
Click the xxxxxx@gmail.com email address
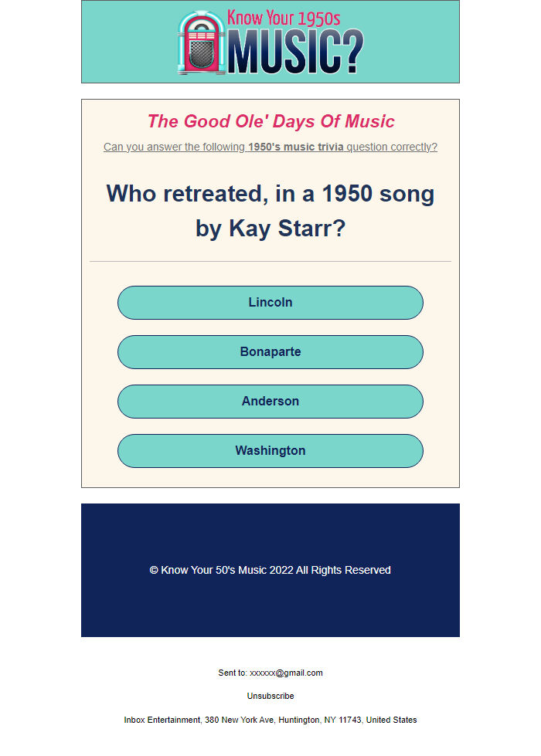[x=286, y=673]
